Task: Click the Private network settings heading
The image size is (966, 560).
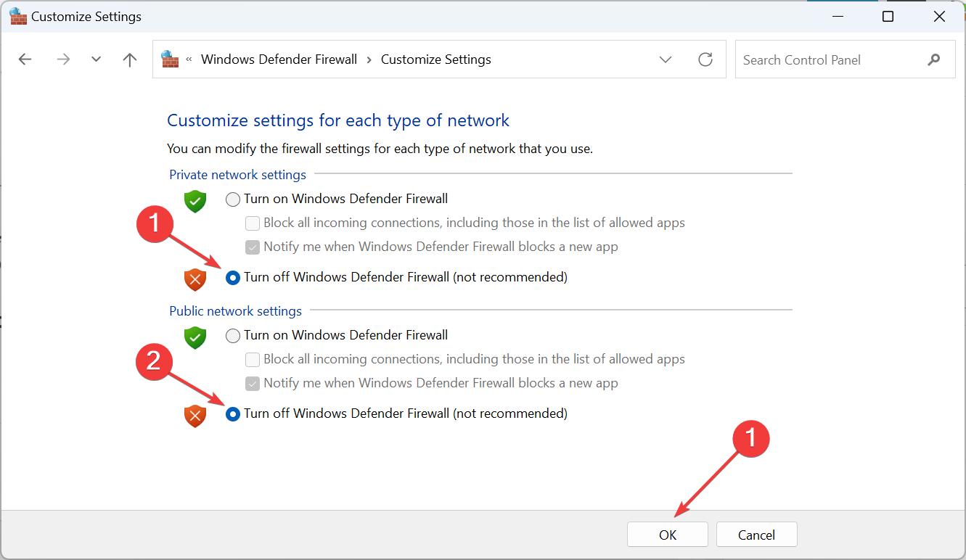Action: [238, 175]
